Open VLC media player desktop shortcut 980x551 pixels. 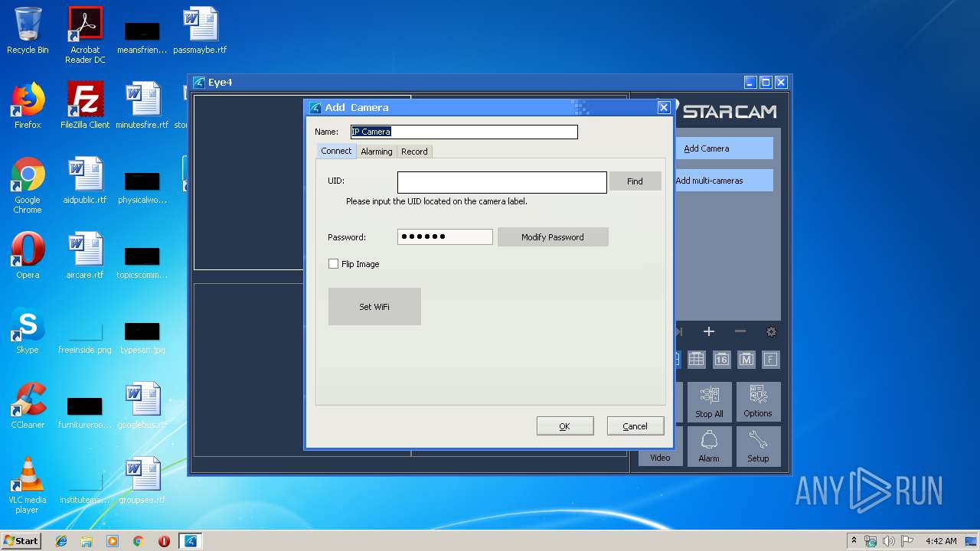click(28, 485)
